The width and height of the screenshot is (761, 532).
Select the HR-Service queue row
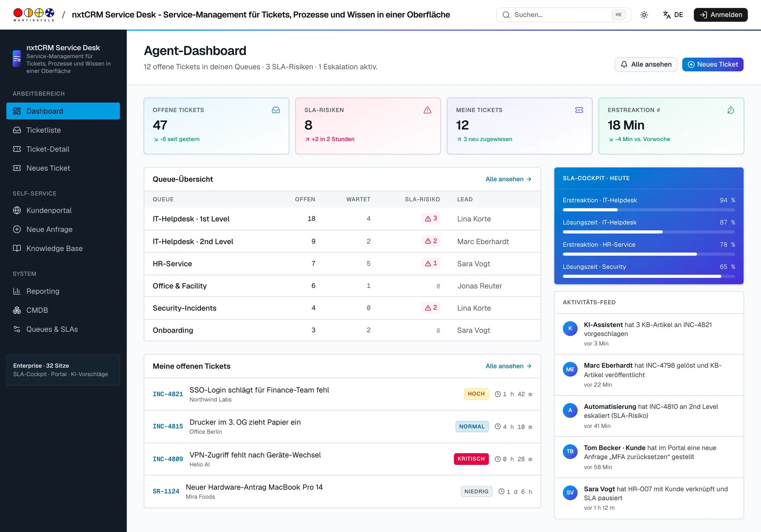tap(342, 263)
